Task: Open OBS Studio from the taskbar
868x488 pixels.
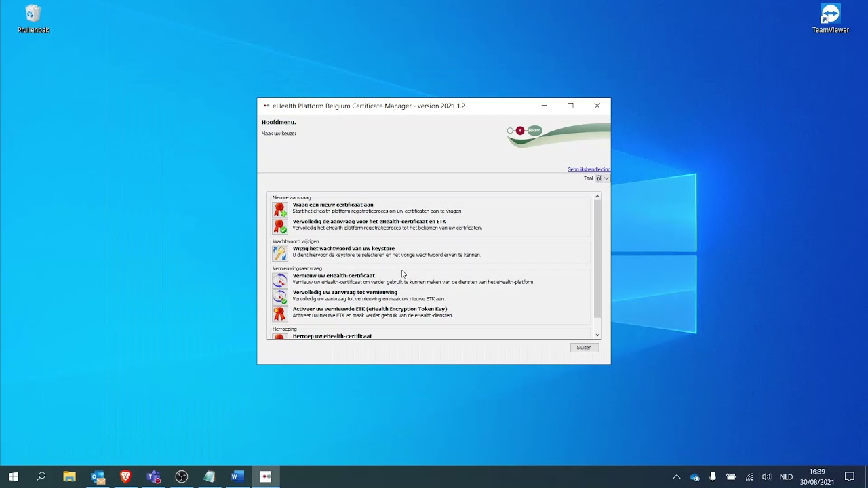Action: tap(181, 476)
